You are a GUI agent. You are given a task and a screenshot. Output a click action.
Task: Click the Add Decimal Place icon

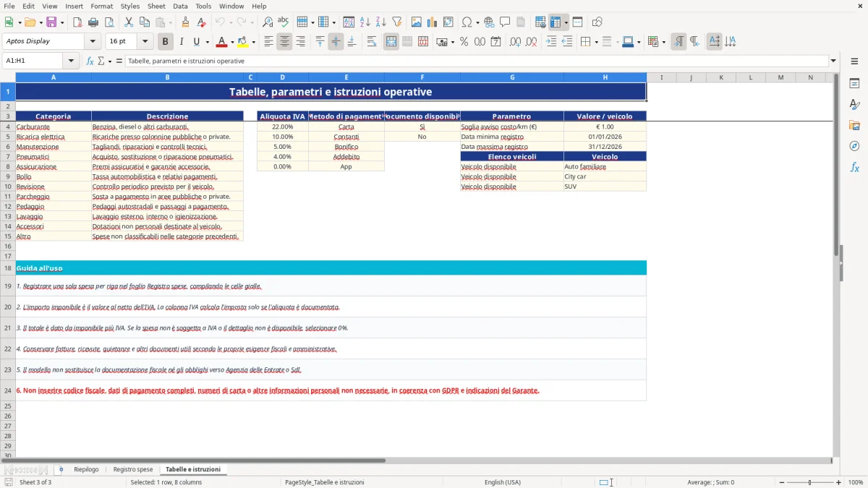516,42
